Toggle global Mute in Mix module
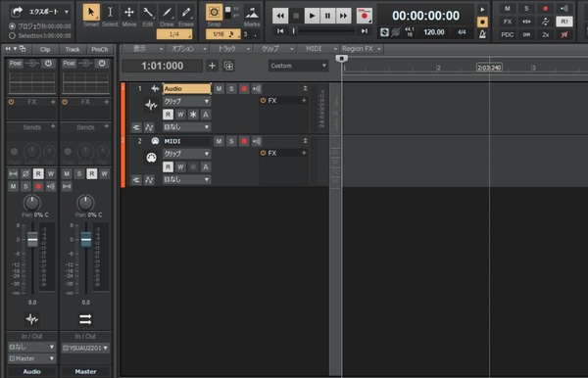This screenshot has width=588, height=378. (507, 9)
